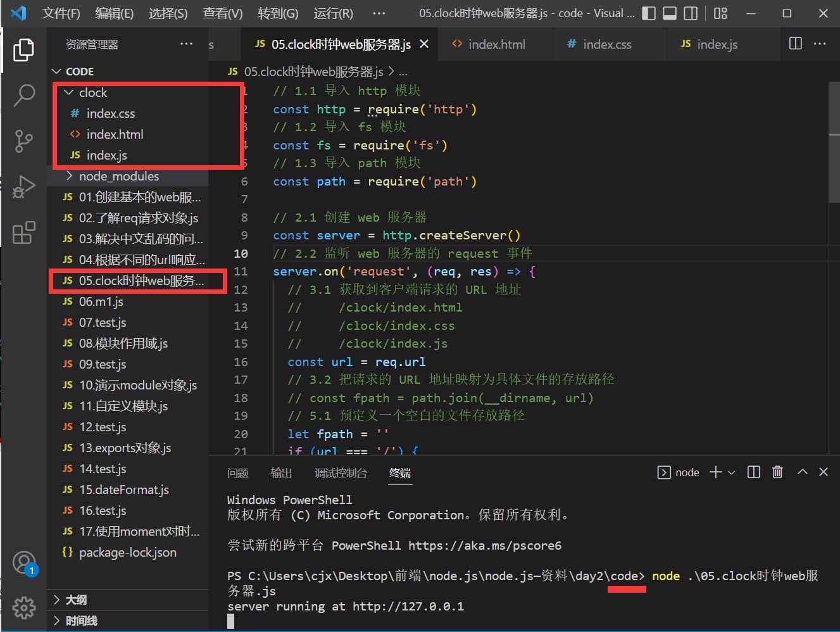Open file 01.创建基本的web服务器

[x=129, y=197]
